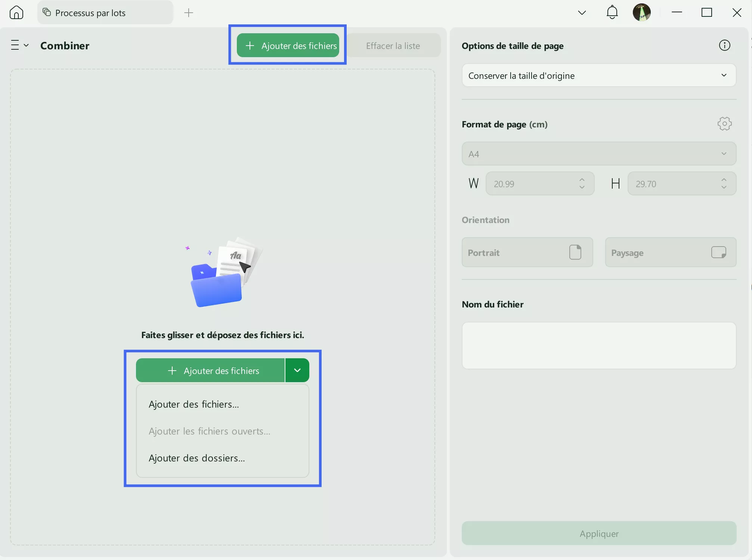Select Portrait orientation

(x=527, y=253)
